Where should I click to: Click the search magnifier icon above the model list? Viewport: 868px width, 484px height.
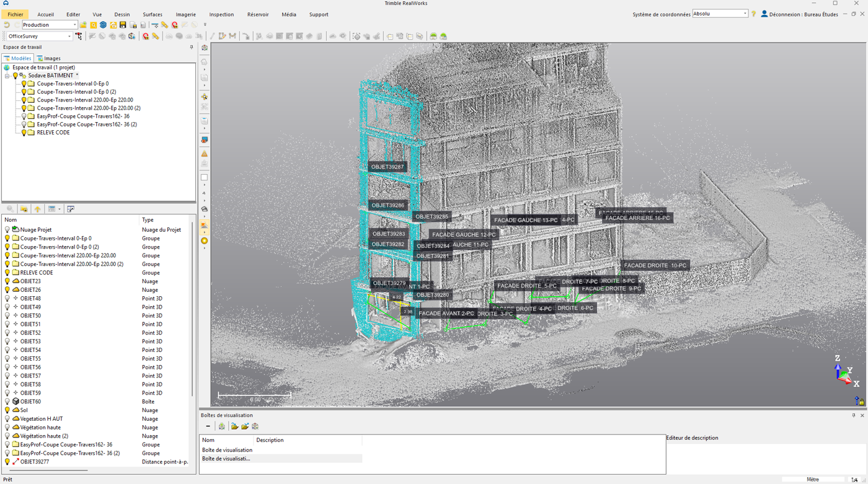click(10, 209)
